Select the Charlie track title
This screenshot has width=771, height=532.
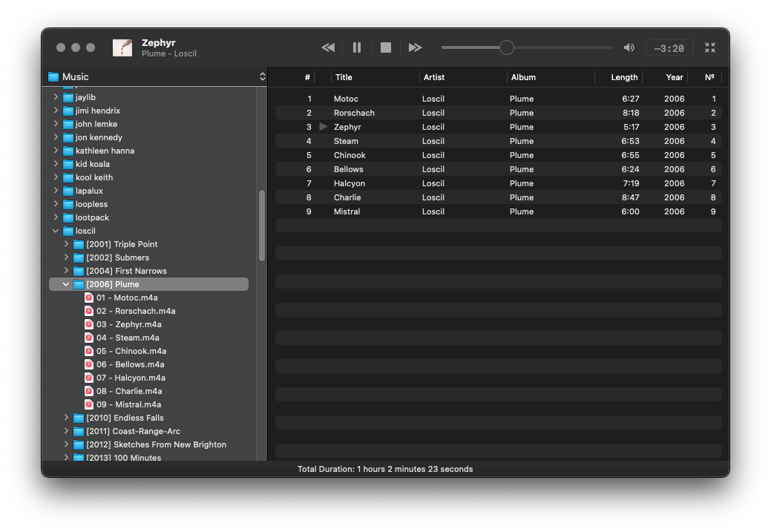[347, 197]
